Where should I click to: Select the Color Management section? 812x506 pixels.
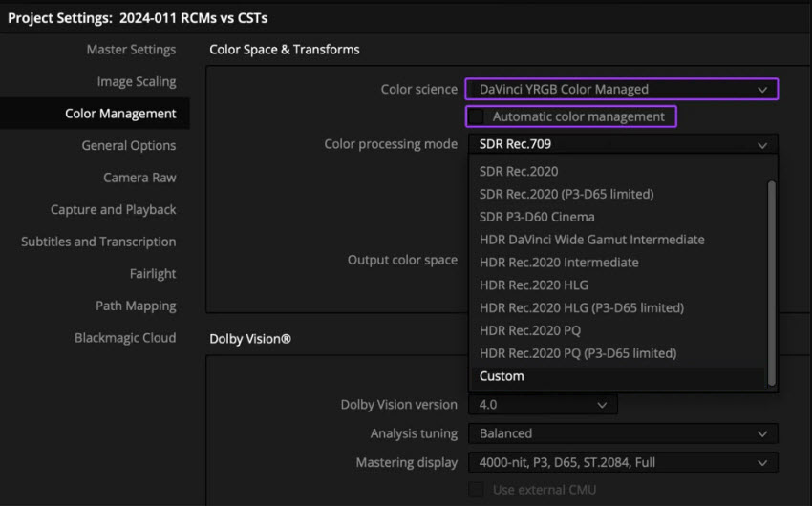pos(95,114)
